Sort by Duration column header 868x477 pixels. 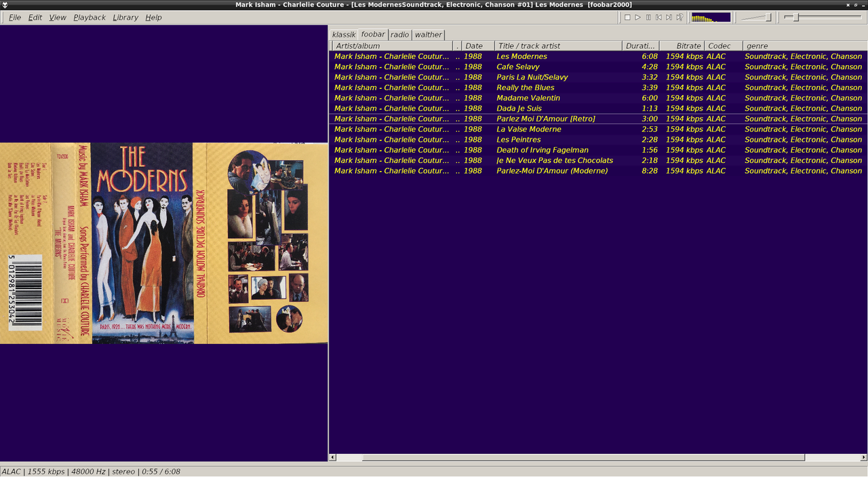click(x=641, y=45)
